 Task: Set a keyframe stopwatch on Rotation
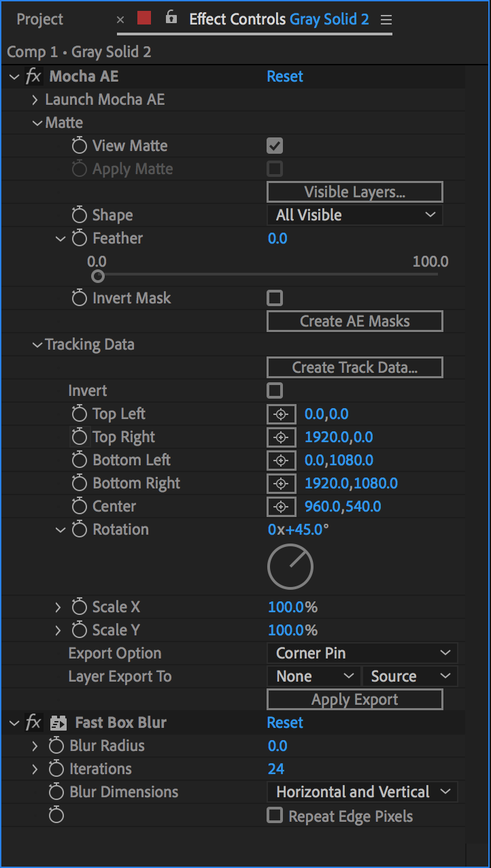coord(79,529)
